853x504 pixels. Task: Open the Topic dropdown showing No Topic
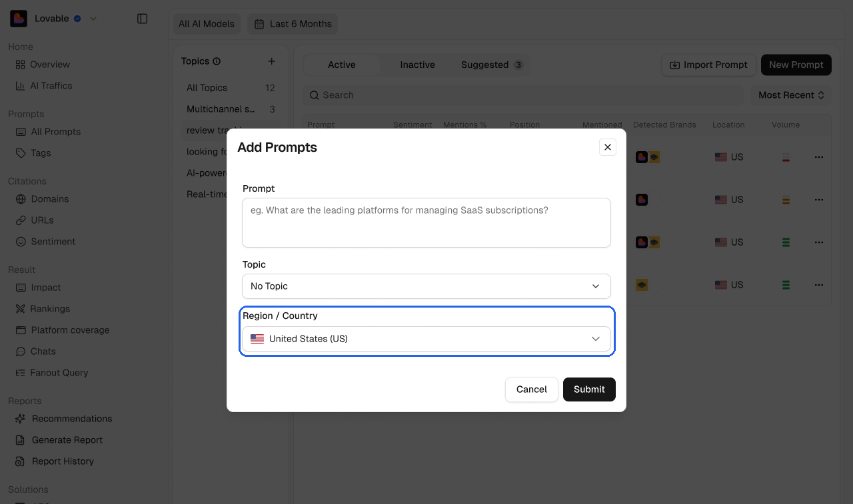426,286
